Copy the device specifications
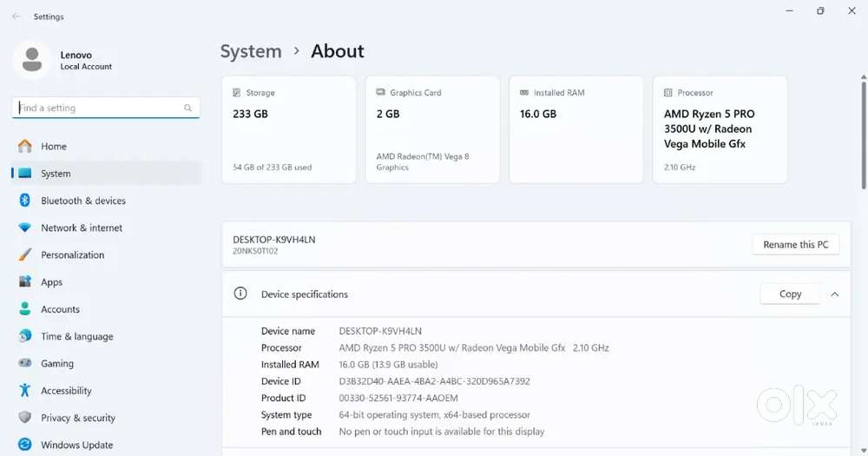868x456 pixels. [x=790, y=294]
